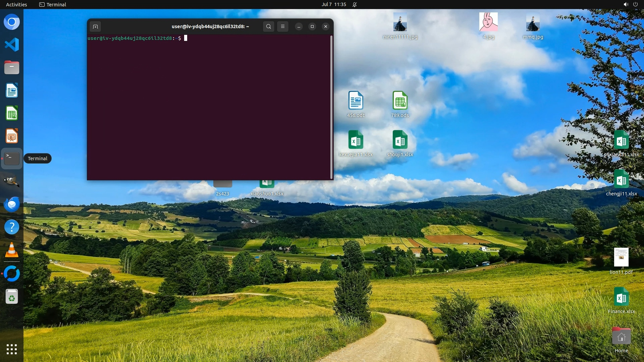Open the date and time menu

333,4
